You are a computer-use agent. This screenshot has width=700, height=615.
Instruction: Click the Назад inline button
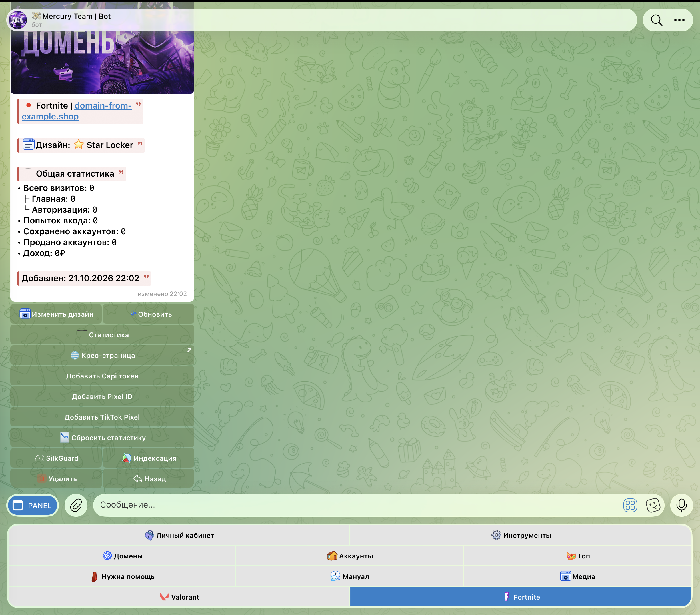pos(149,478)
